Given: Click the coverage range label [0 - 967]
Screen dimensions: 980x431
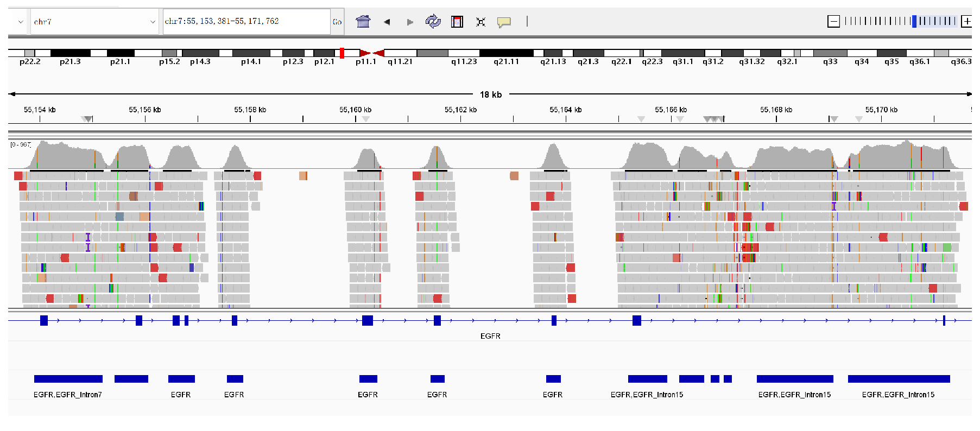Looking at the screenshot, I should click(21, 144).
